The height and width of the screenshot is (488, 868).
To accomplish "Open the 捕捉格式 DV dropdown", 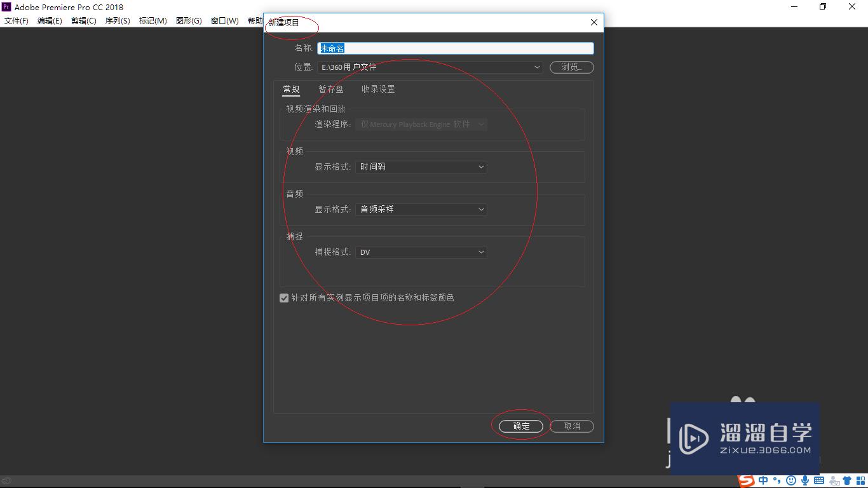I will pyautogui.click(x=421, y=252).
